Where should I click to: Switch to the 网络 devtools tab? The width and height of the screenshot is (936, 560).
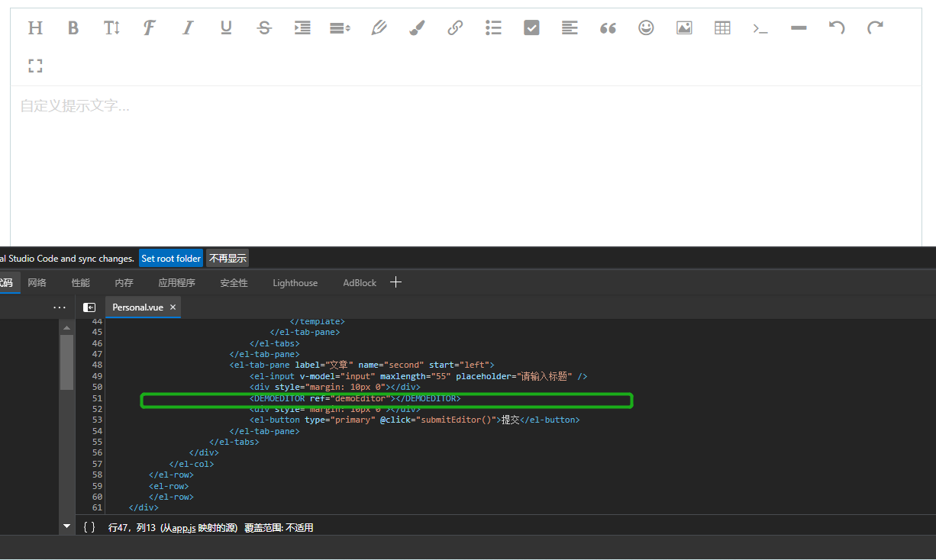point(37,282)
